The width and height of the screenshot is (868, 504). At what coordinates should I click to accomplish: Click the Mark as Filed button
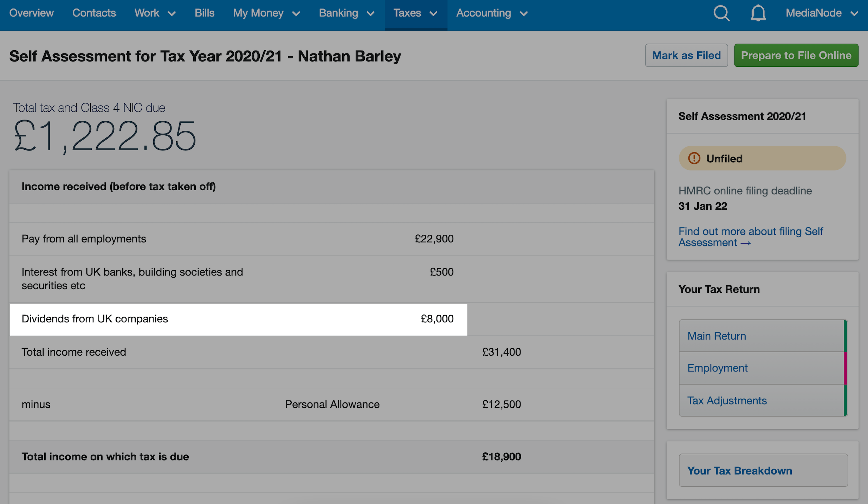click(x=686, y=55)
